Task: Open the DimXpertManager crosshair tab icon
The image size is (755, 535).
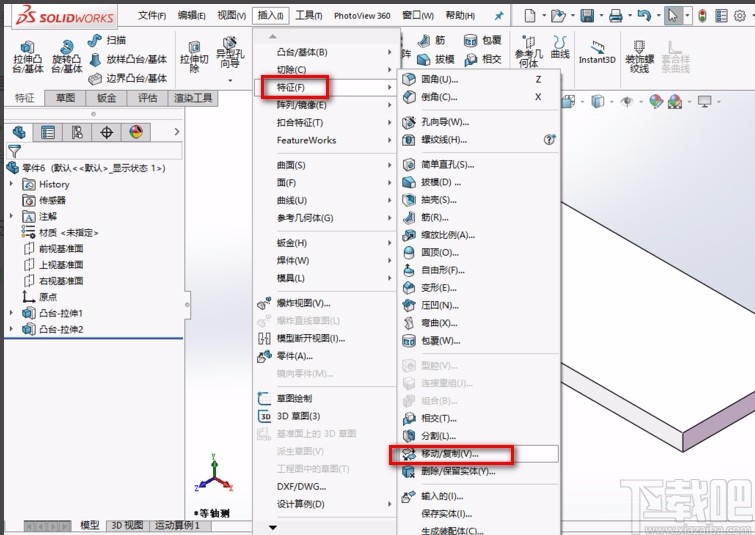Action: (x=106, y=132)
